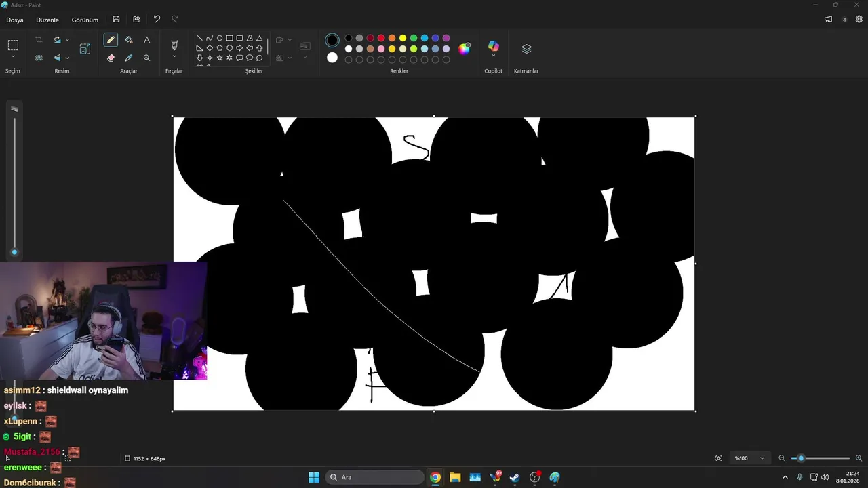The width and height of the screenshot is (868, 488).
Task: Select the Text tool
Action: point(146,40)
